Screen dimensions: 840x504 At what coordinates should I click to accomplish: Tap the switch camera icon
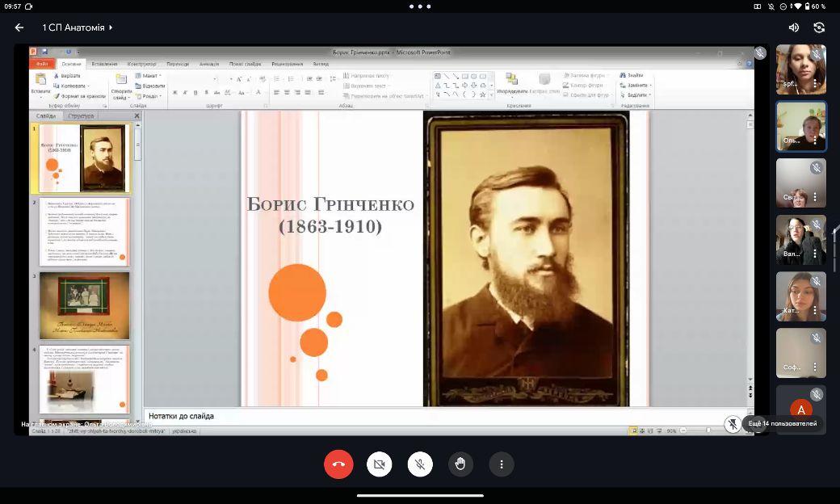click(x=819, y=27)
